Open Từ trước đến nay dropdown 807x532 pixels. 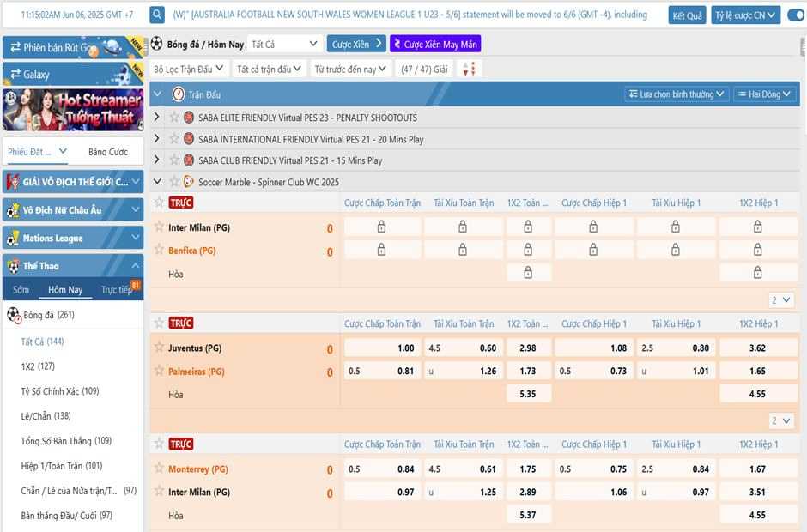coord(350,69)
